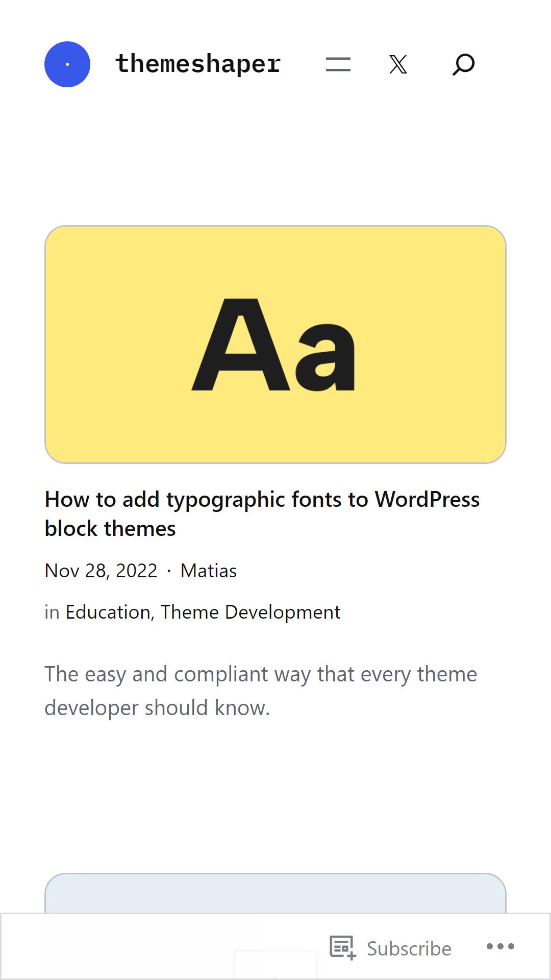Open the search magnifier icon
The height and width of the screenshot is (980, 551).
click(x=463, y=64)
